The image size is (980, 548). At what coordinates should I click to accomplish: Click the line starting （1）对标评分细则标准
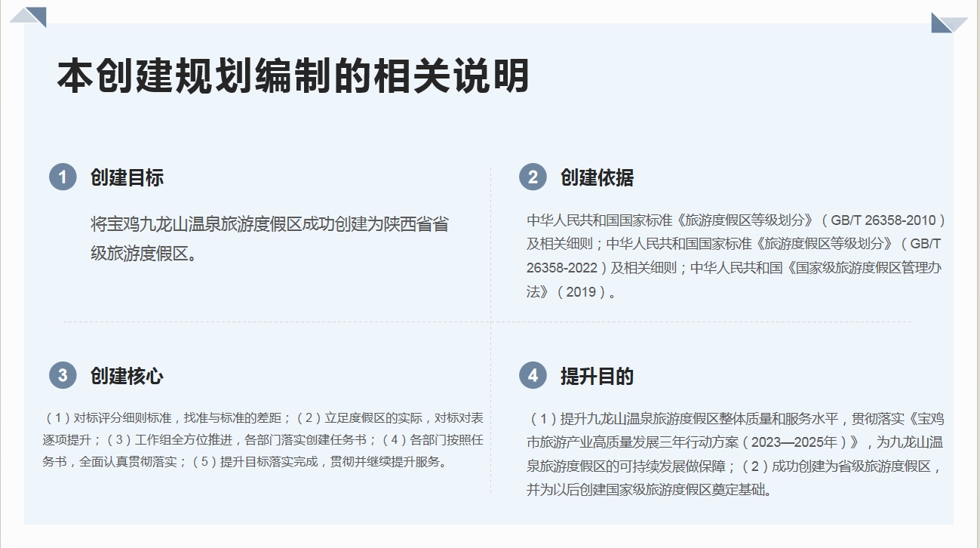pos(265,417)
